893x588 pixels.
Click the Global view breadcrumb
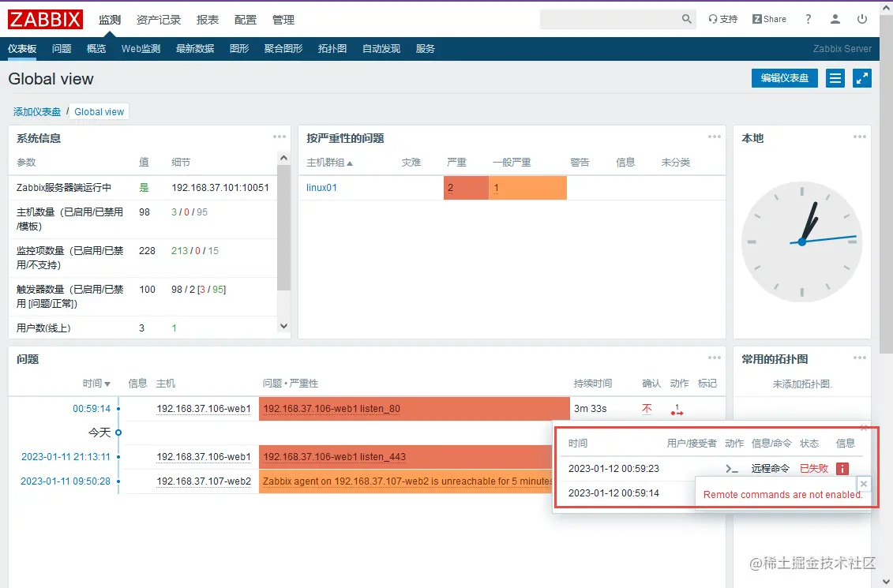[x=99, y=111]
